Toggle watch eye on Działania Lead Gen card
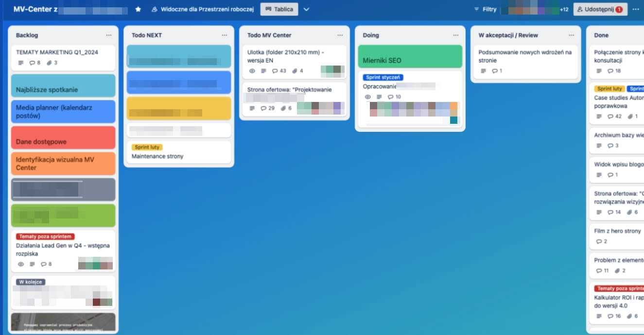The image size is (644, 335). coord(20,265)
